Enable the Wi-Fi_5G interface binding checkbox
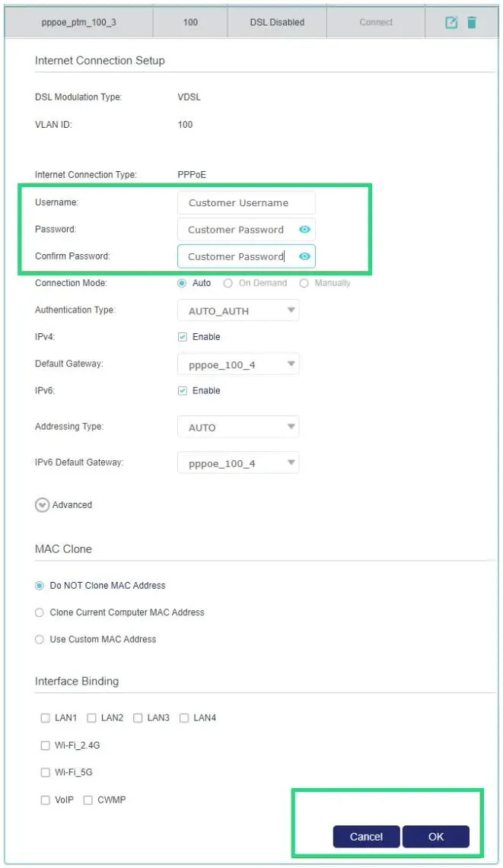Screen dimensions: 503x868 [x=45, y=772]
